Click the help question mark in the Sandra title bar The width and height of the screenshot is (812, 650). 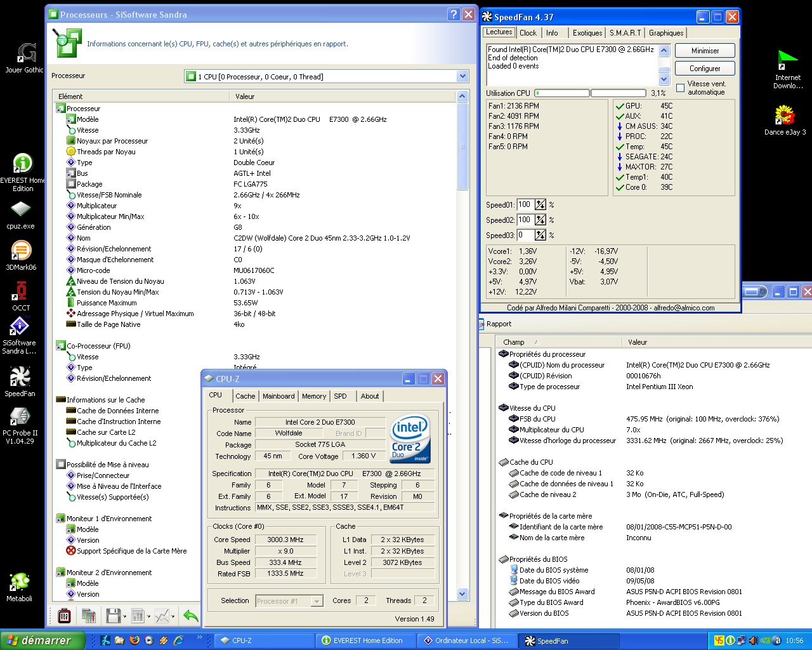point(454,14)
